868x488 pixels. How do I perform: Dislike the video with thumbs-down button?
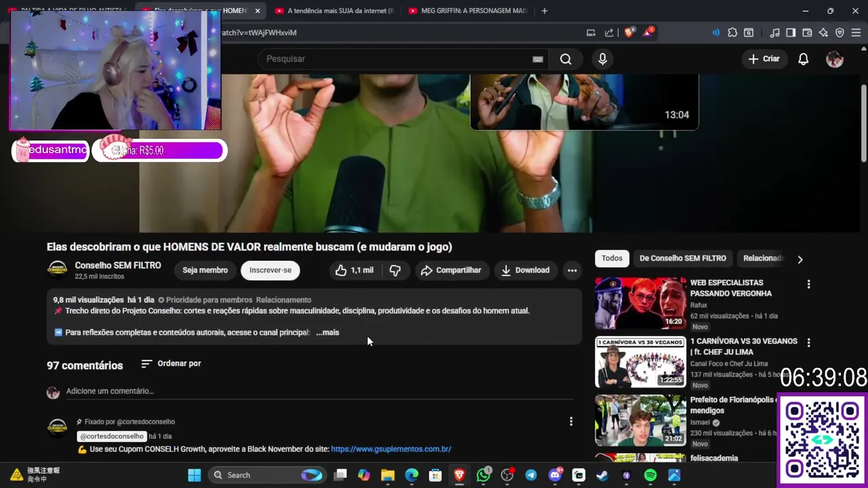[395, 270]
